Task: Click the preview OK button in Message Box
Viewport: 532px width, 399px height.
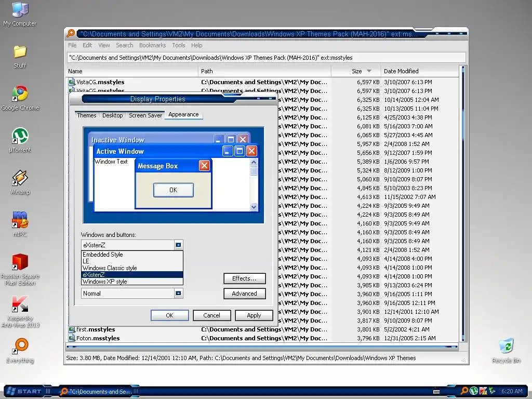Action: (174, 190)
